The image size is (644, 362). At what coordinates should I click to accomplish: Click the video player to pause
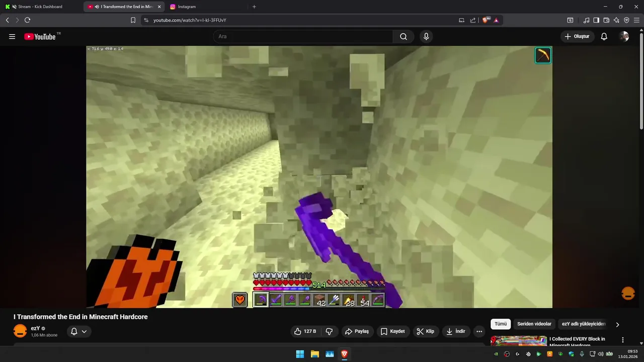coord(319,176)
